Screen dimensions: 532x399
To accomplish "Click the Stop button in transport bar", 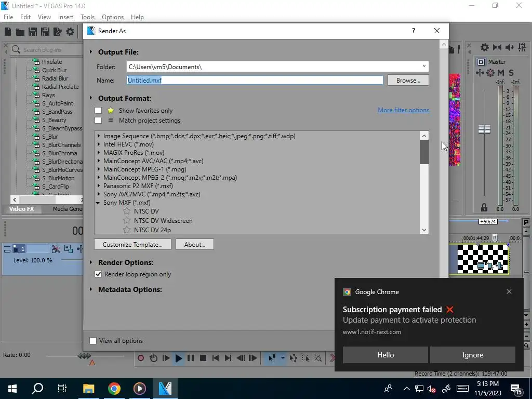I will (x=203, y=358).
